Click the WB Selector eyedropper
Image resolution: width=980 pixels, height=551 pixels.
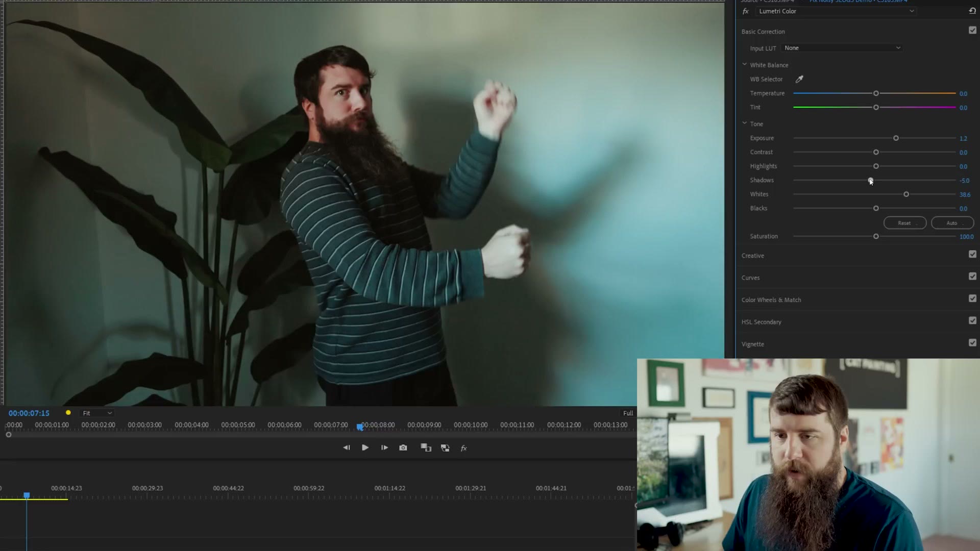[x=799, y=79]
